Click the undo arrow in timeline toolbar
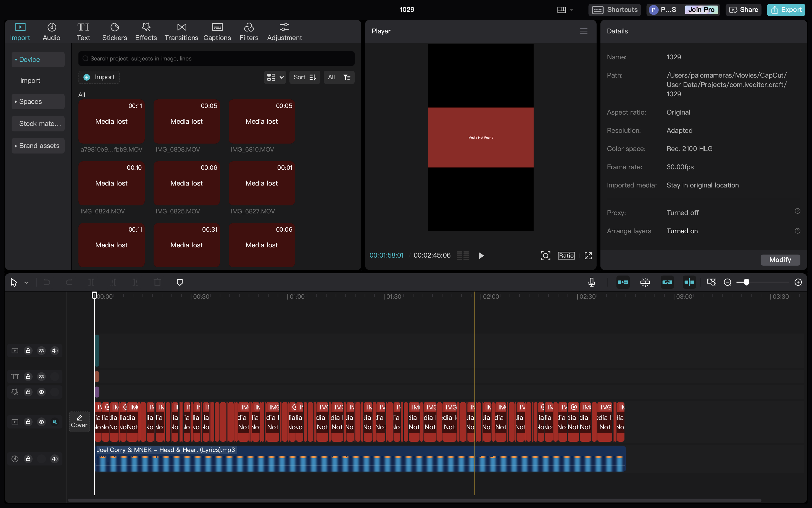812x508 pixels. tap(47, 282)
